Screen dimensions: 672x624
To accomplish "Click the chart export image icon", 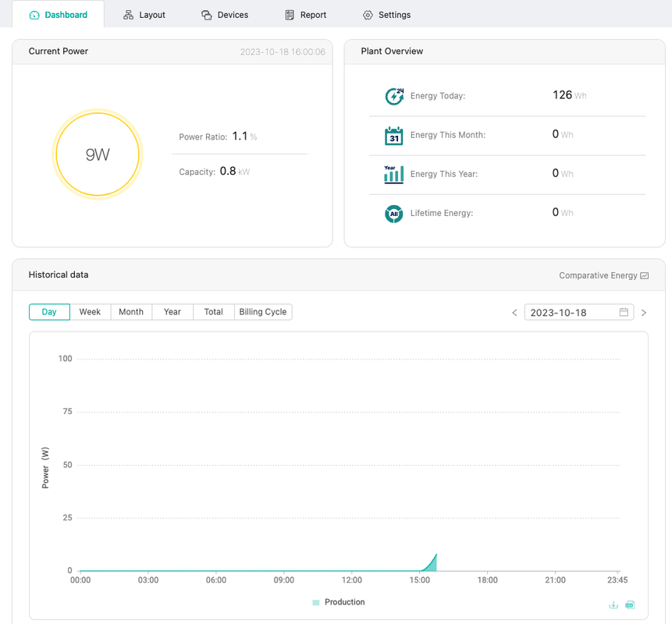I will [x=630, y=604].
